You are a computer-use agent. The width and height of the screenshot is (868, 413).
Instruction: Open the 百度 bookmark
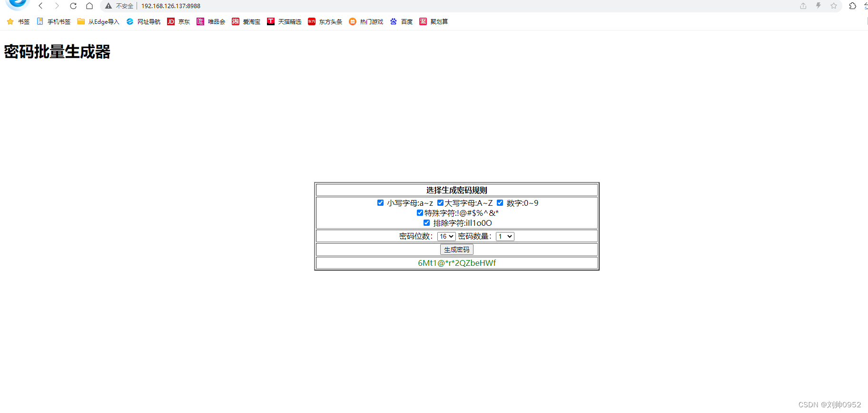coord(401,21)
